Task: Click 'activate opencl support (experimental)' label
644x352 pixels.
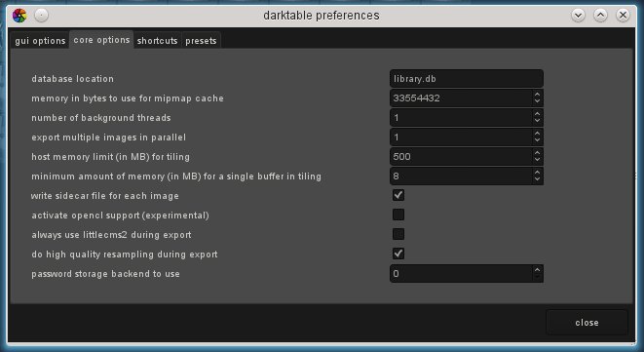Action: tap(121, 215)
